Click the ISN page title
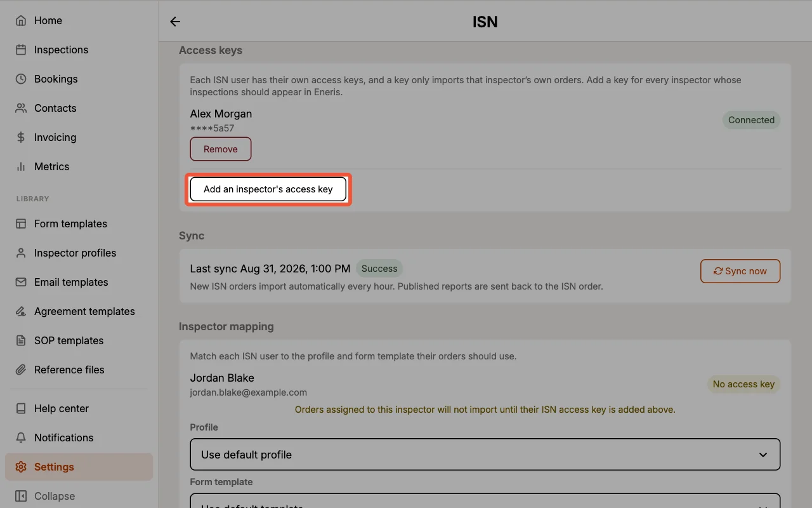812x508 pixels. tap(485, 22)
